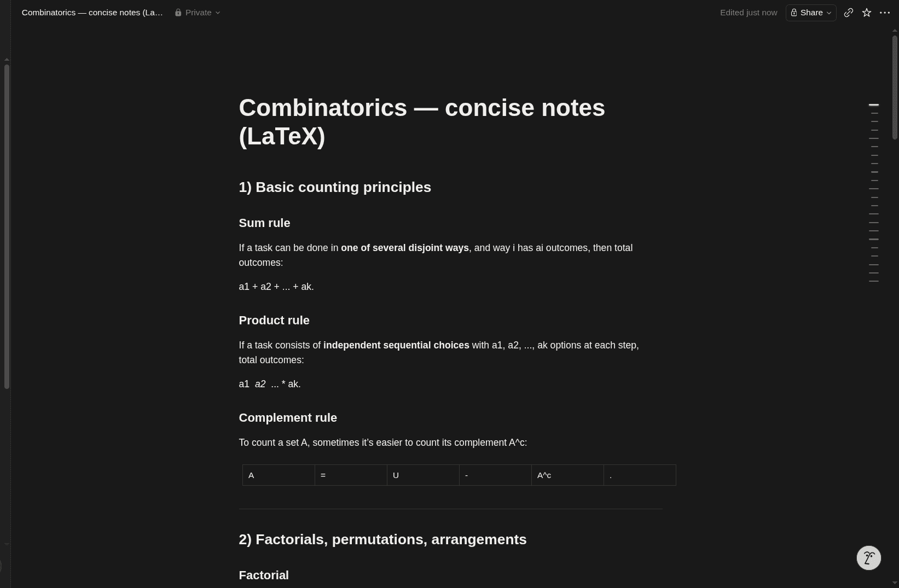Select the table cell containing 'U'
The width and height of the screenshot is (899, 588).
point(423,475)
